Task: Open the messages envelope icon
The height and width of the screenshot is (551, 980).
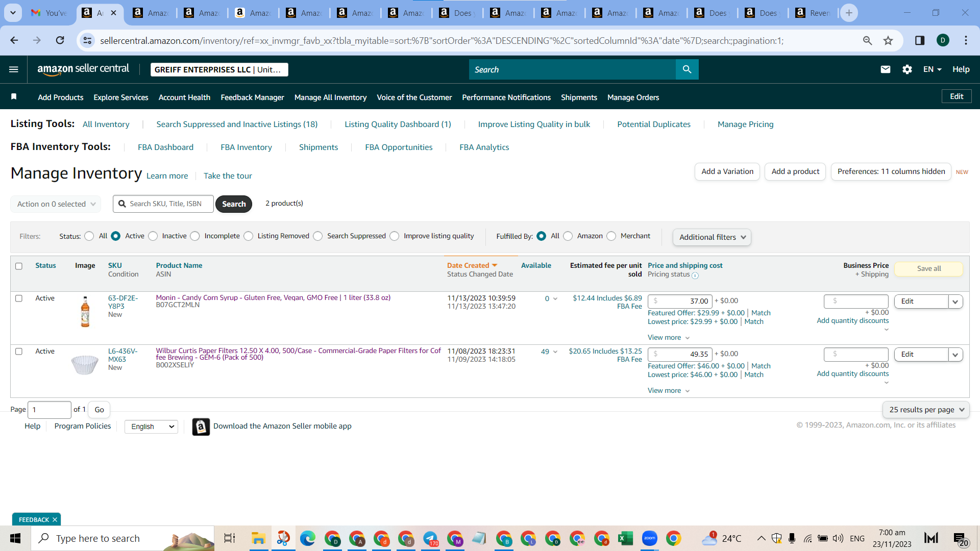Action: [x=886, y=69]
